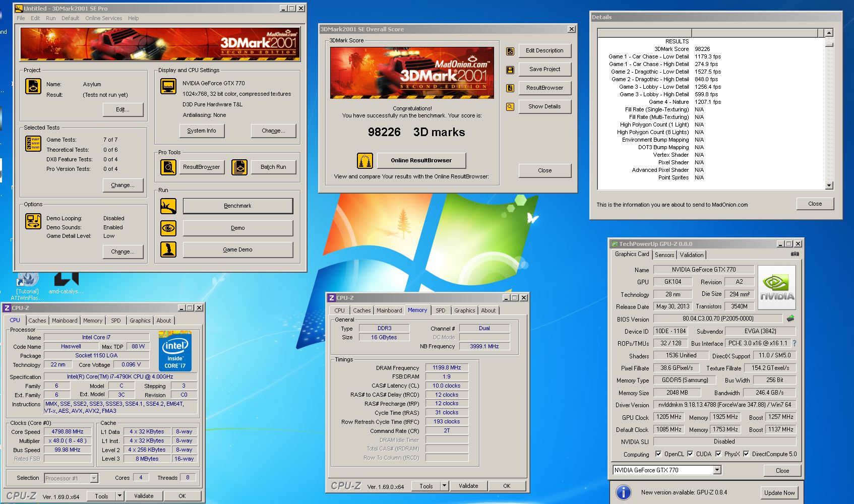The height and width of the screenshot is (504, 854).
Task: Click Validate in the left CPU-Z window
Action: 144,496
